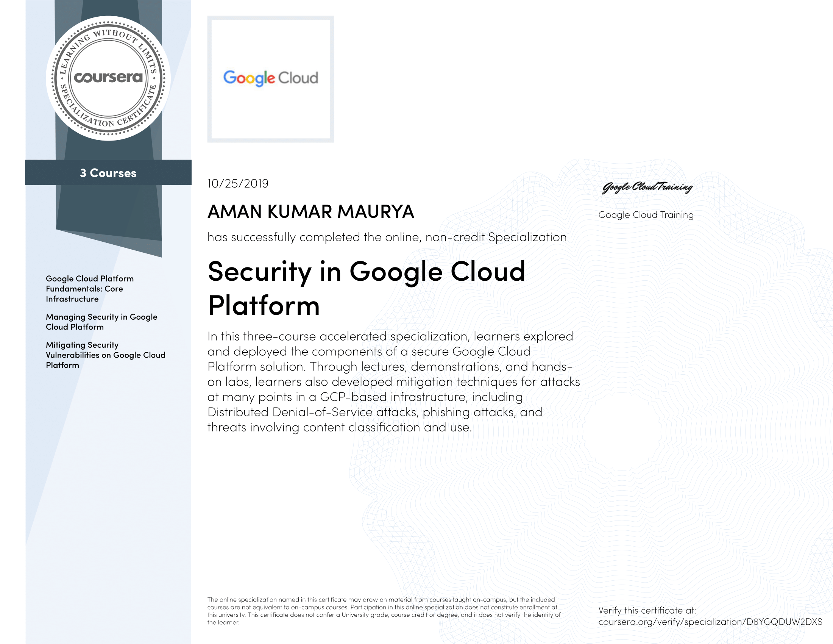Click the 3 Courses banner
The width and height of the screenshot is (833, 644).
tap(108, 173)
